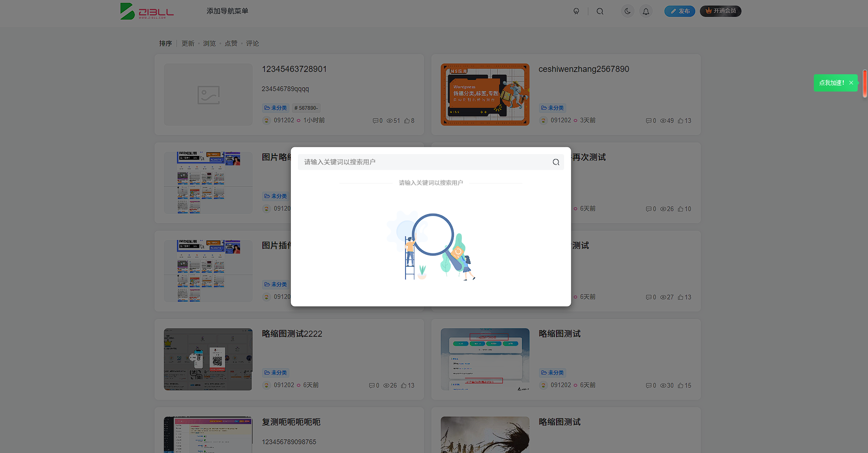Open the 添加导航菜单 menu item
Screen dimensions: 868x453
click(x=227, y=10)
